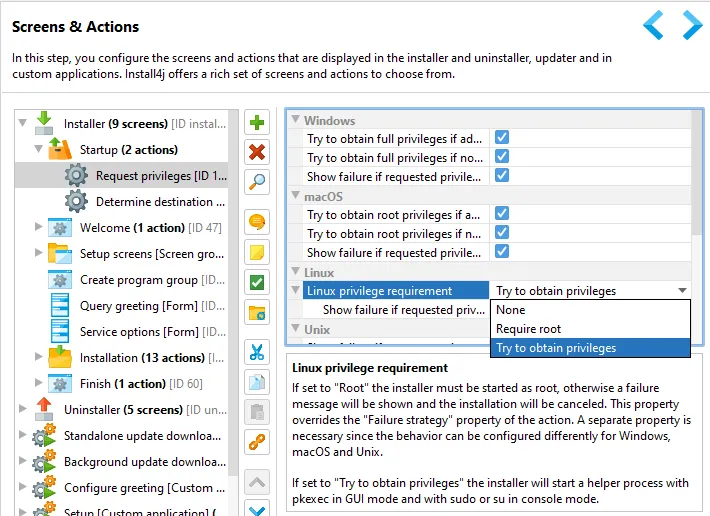
Task: Uncheck first Windows full privileges checkbox
Action: click(x=502, y=137)
